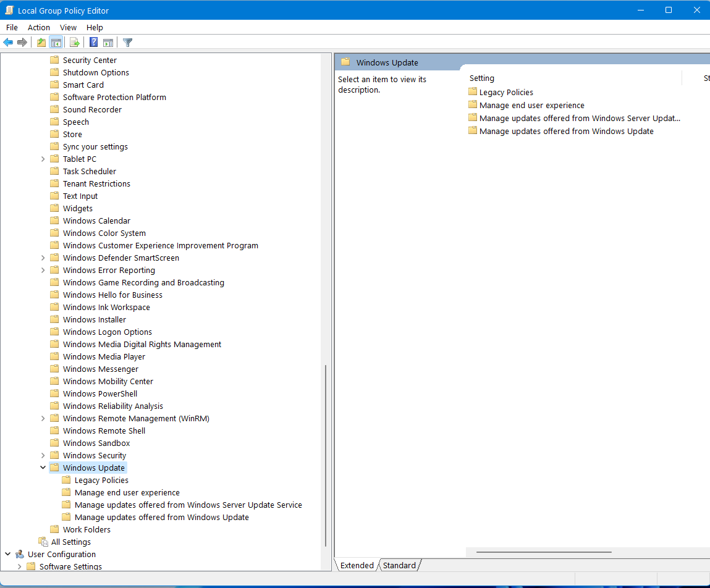The image size is (710, 588).
Task: Toggle the Show/Hide Console Tree button
Action: coord(56,43)
